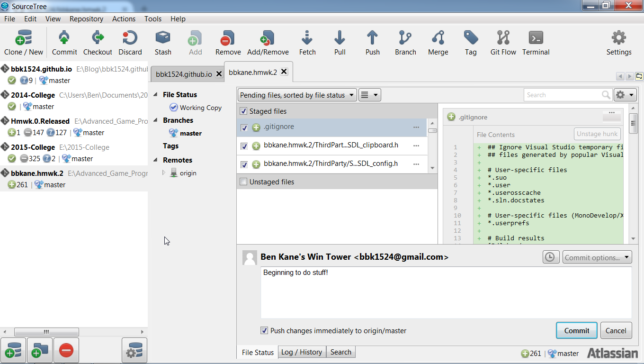The height and width of the screenshot is (364, 644).
Task: Choose the Discard toolbar icon
Action: [130, 43]
